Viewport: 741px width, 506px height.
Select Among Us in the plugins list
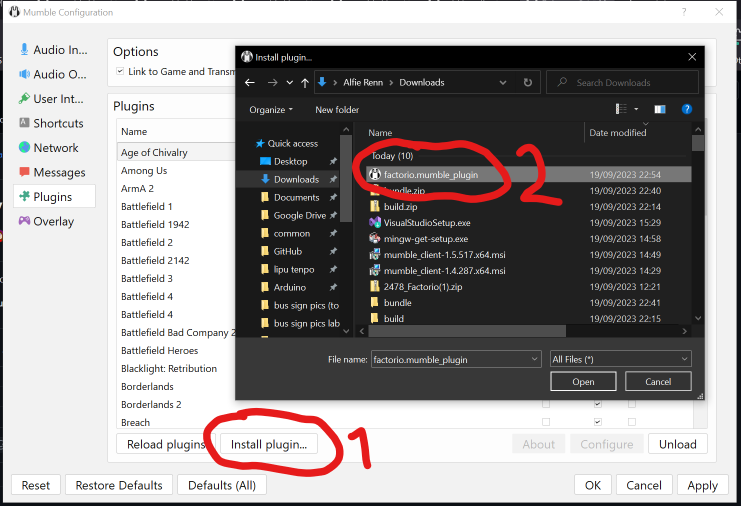[x=144, y=171]
